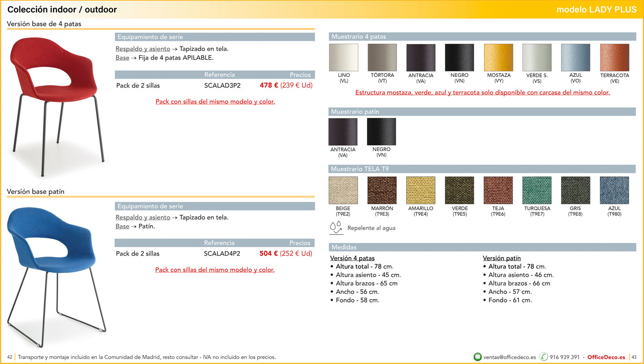This screenshot has height=364, width=644.
Task: Select Antracia swatch in Muestrario patín
Action: [343, 132]
